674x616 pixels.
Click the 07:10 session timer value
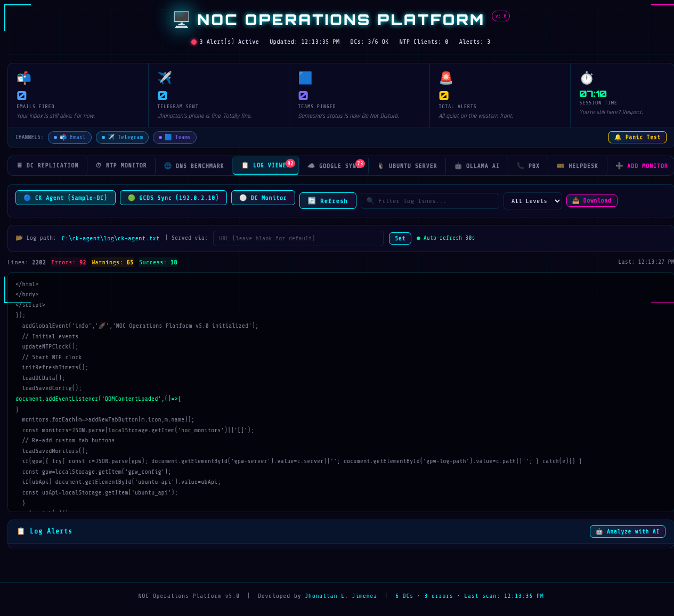pos(593,94)
